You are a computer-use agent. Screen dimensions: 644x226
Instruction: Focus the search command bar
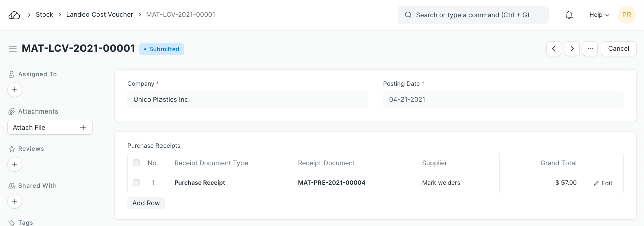(473, 15)
